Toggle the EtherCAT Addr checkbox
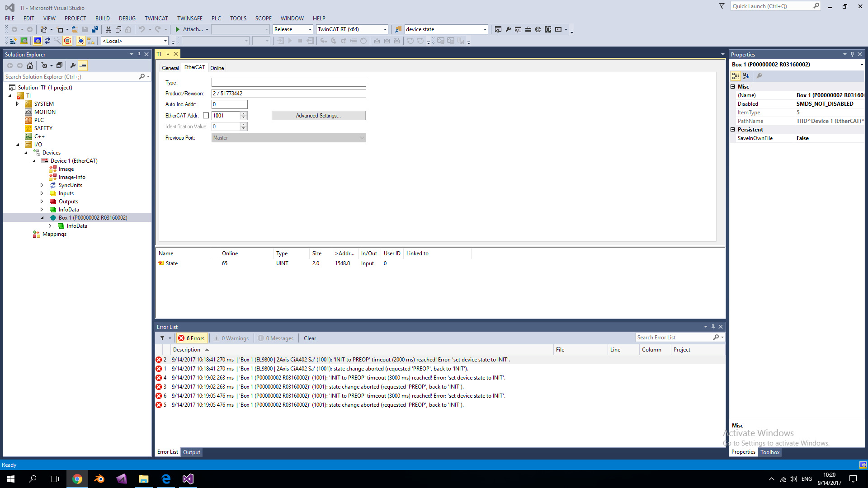 pos(206,116)
